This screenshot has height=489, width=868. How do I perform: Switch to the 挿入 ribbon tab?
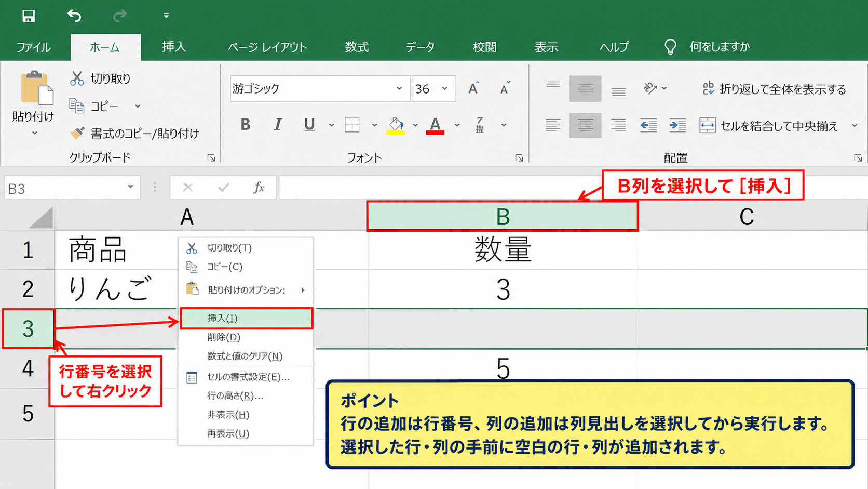point(174,47)
